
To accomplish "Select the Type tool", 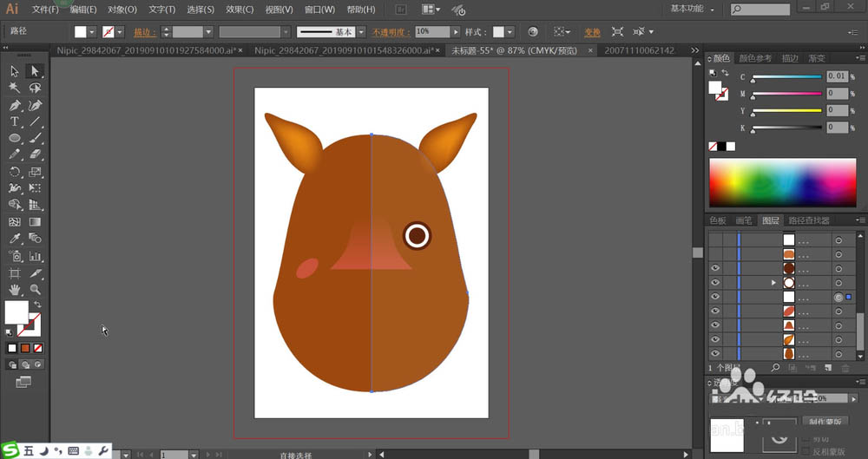I will tap(15, 121).
